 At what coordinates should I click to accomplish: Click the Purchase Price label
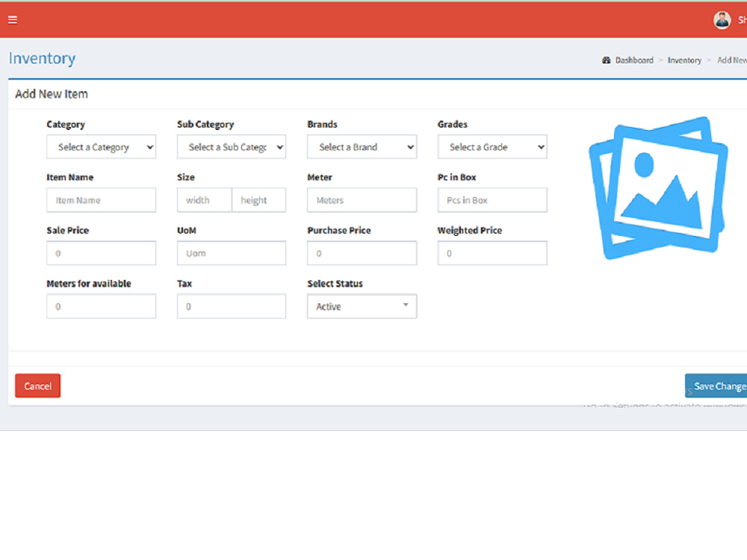point(339,231)
